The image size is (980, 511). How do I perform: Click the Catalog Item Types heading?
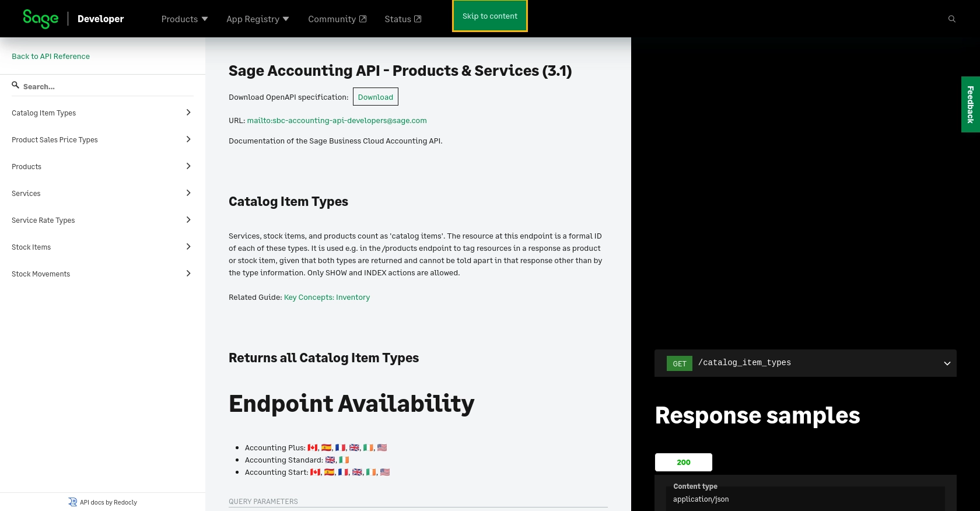tap(288, 202)
